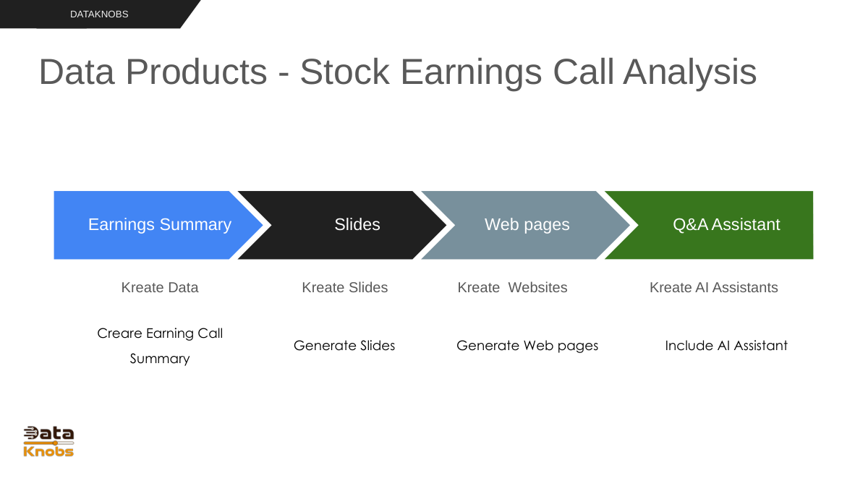Click the slide title Data Products heading

pos(398,72)
